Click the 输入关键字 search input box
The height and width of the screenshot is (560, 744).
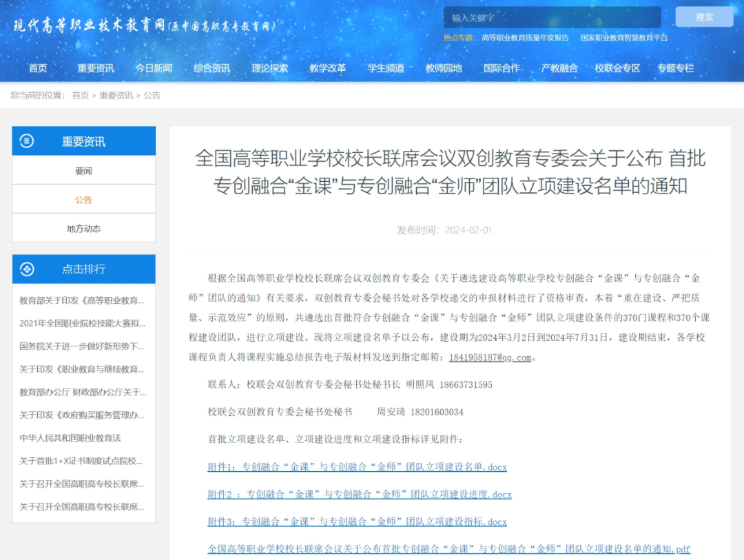pyautogui.click(x=551, y=17)
